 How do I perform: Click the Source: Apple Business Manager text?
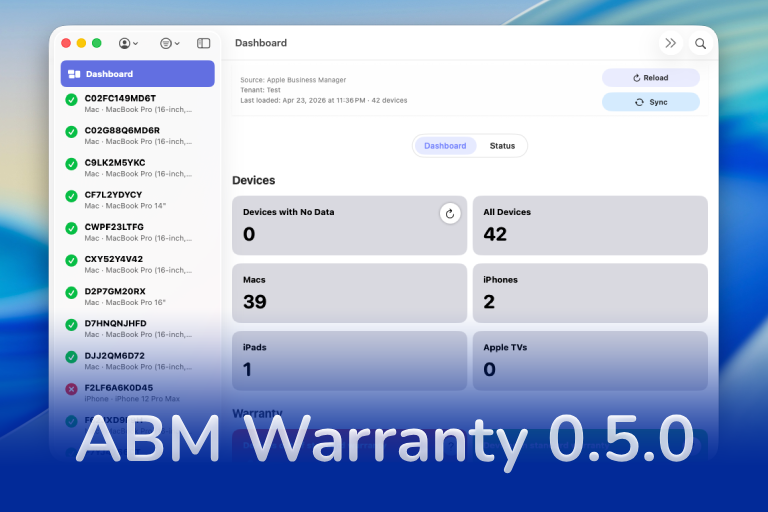click(x=293, y=80)
